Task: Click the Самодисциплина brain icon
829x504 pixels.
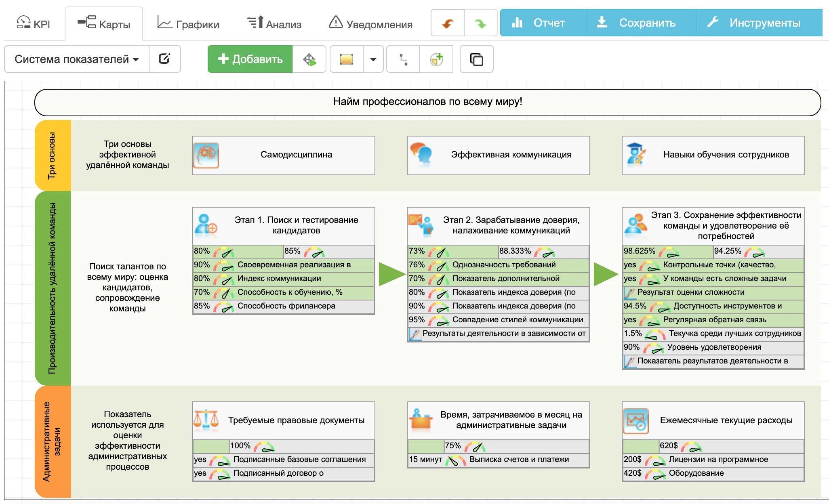Action: (206, 155)
